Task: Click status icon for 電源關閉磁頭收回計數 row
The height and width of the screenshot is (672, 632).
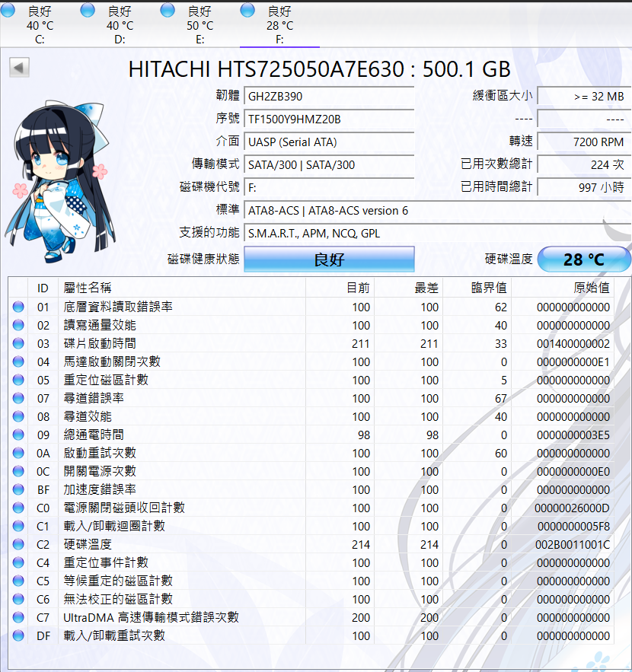Action: click(x=18, y=508)
